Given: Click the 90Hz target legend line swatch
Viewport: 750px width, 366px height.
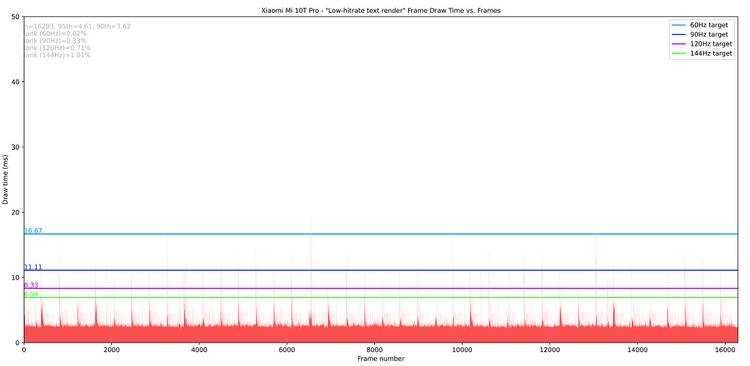Looking at the screenshot, I should click(680, 34).
